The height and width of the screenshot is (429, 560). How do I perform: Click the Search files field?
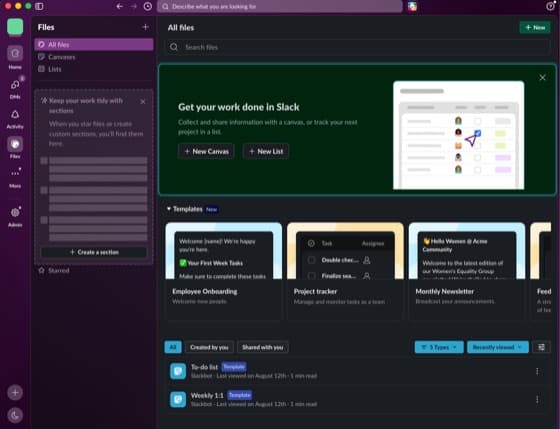click(357, 47)
